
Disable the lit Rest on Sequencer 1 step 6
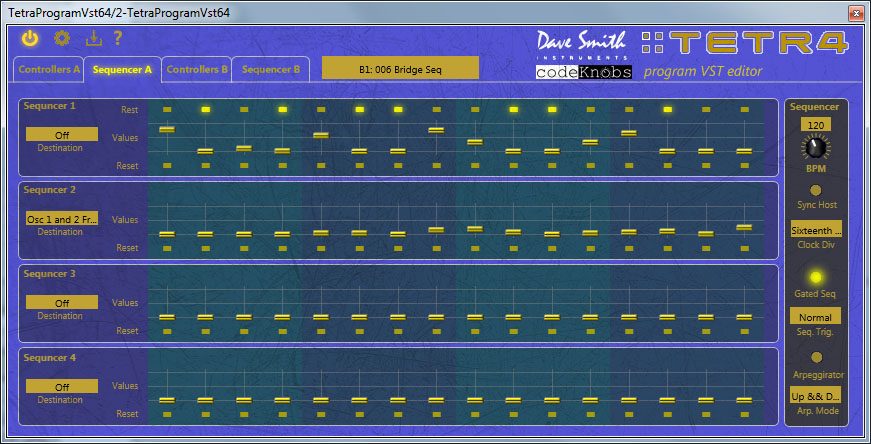coord(359,109)
